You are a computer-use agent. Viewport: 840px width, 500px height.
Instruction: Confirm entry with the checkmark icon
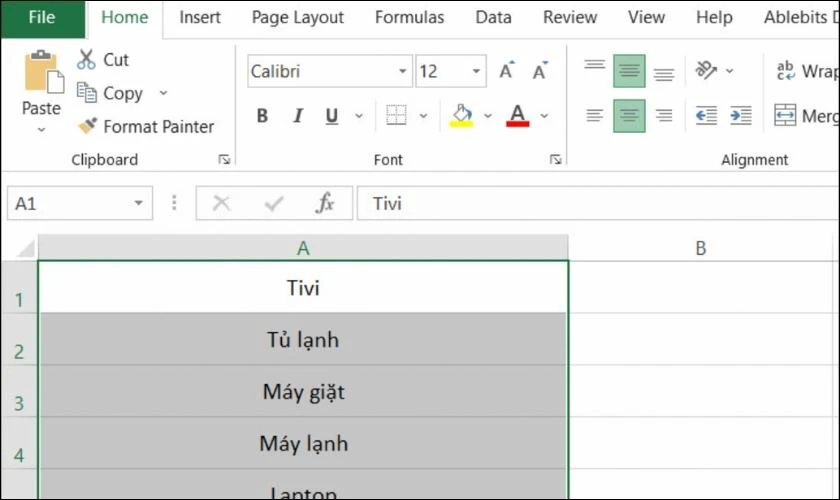(x=274, y=203)
